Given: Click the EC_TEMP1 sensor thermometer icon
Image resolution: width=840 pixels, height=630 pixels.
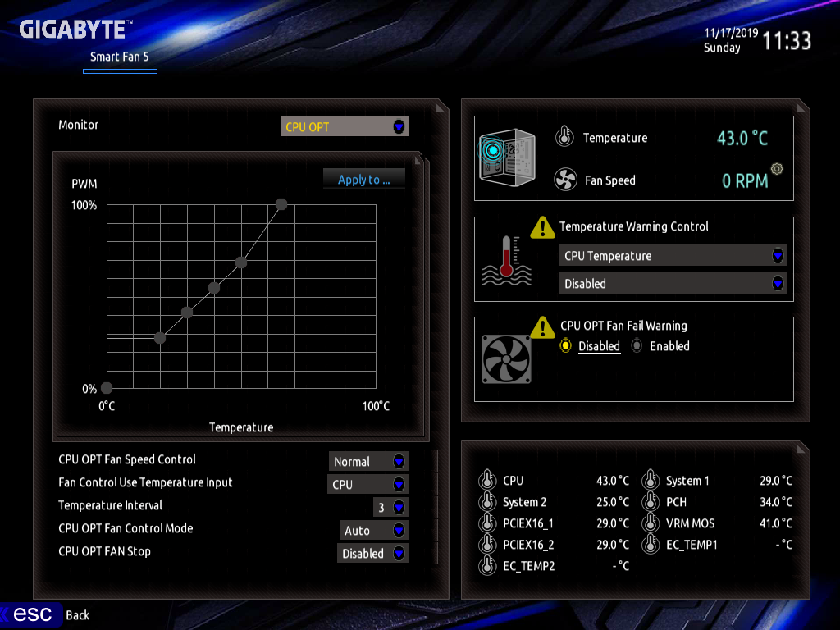Looking at the screenshot, I should click(x=651, y=544).
